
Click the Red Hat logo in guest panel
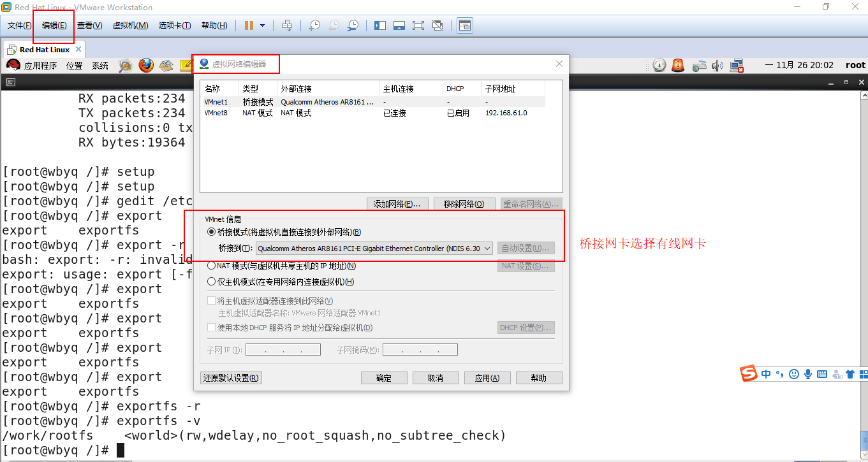13,64
